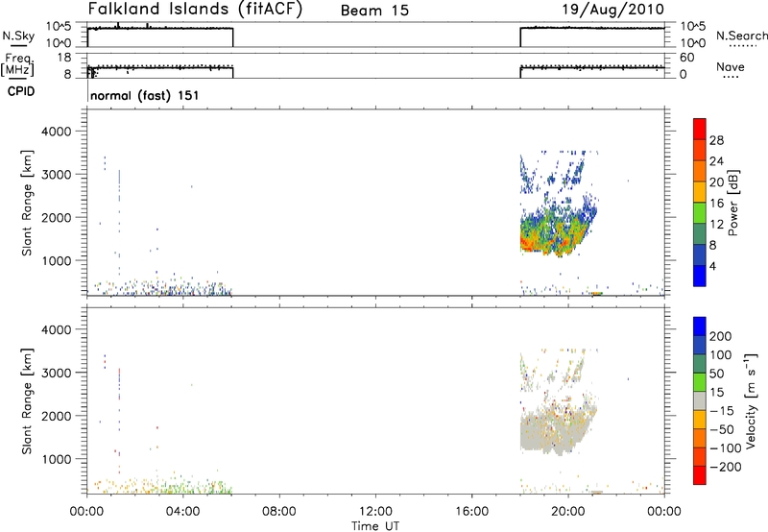Screen dimensions: 768x532
Task: Click the "-100" label on Velocity scale
Action: coord(726,448)
